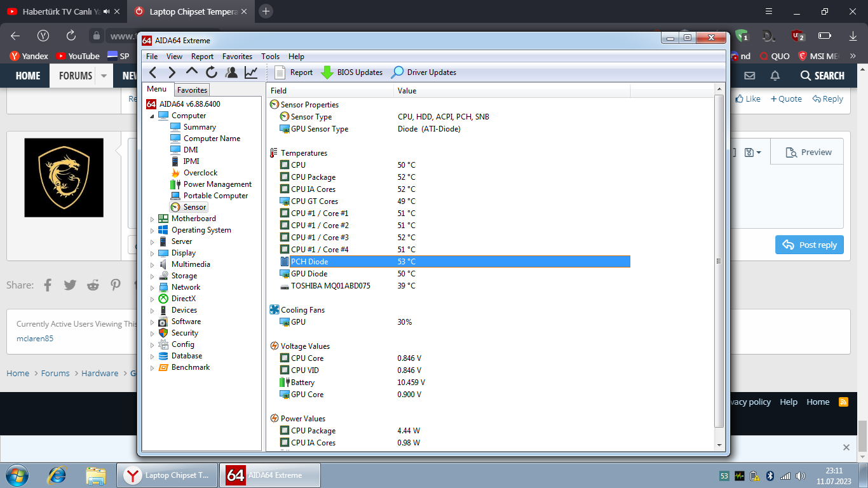Select the Config tree item
This screenshot has height=488, width=868.
[x=183, y=344]
